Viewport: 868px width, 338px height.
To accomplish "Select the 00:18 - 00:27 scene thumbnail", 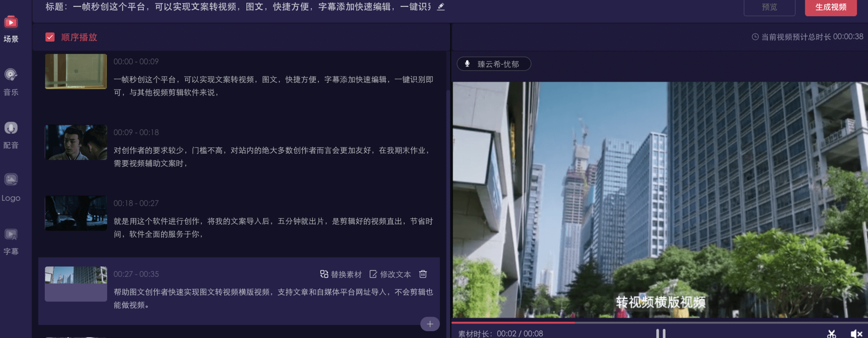I will pos(76,213).
